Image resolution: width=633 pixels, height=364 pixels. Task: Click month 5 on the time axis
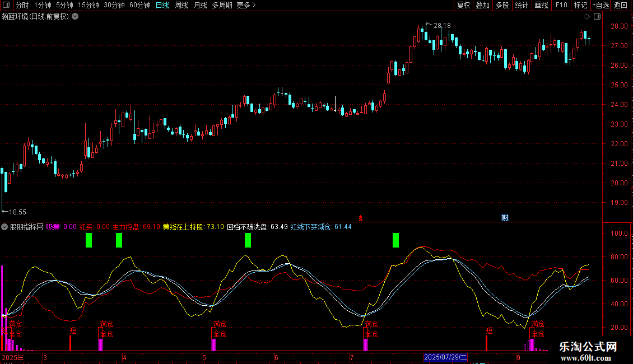point(204,358)
